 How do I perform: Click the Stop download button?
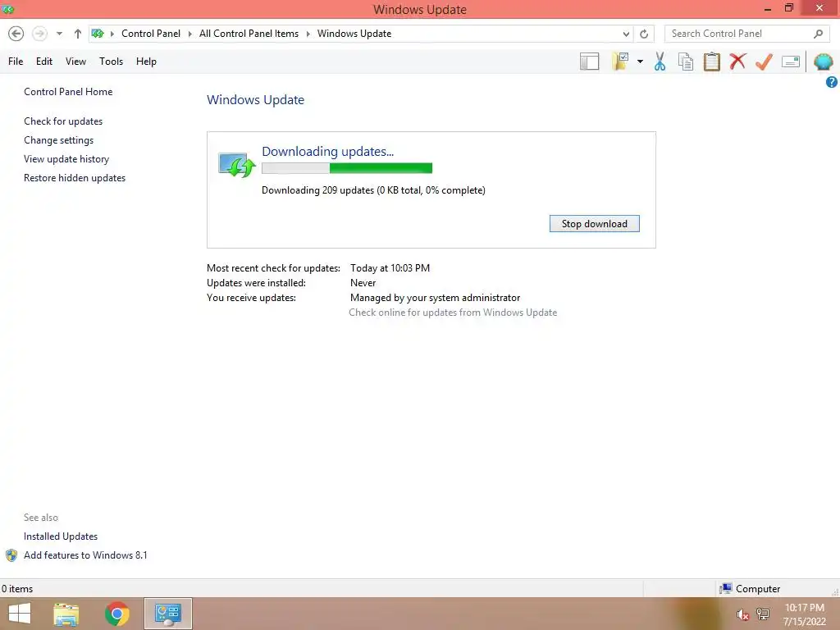click(x=594, y=224)
